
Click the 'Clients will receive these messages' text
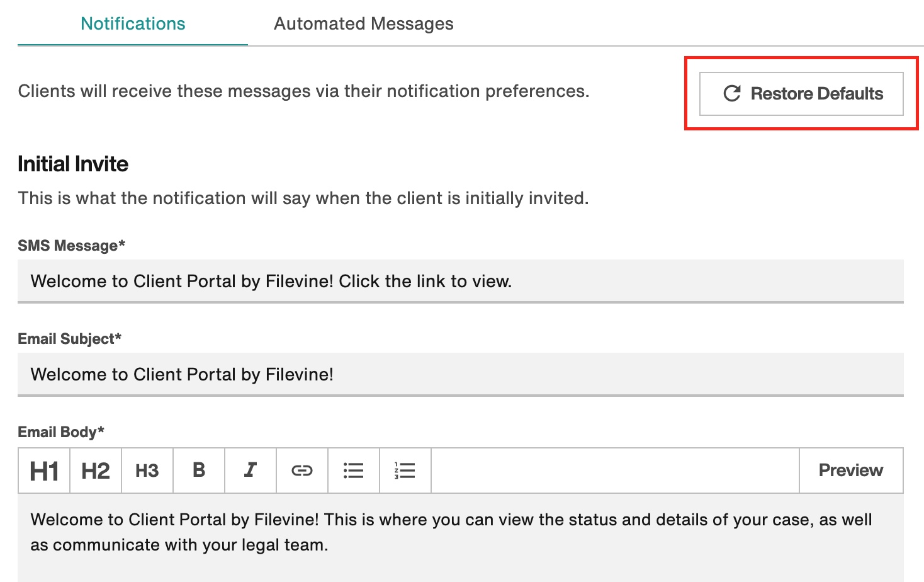pos(303,91)
